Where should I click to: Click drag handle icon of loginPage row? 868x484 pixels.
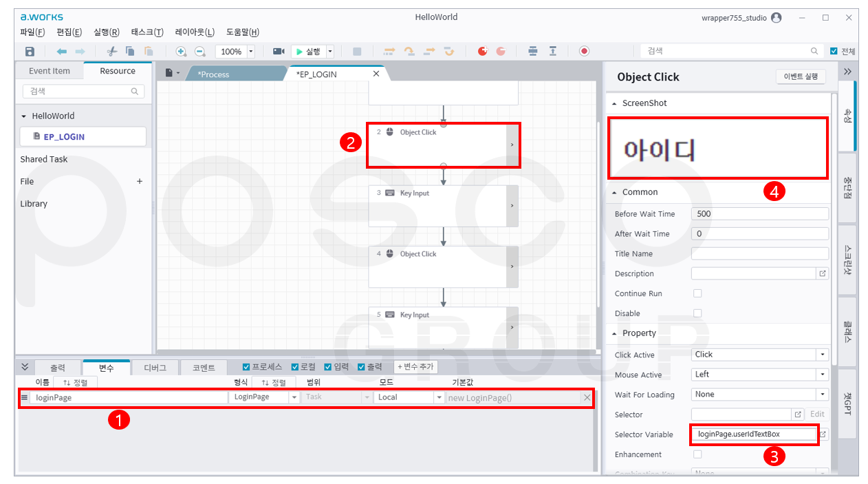[x=24, y=397]
